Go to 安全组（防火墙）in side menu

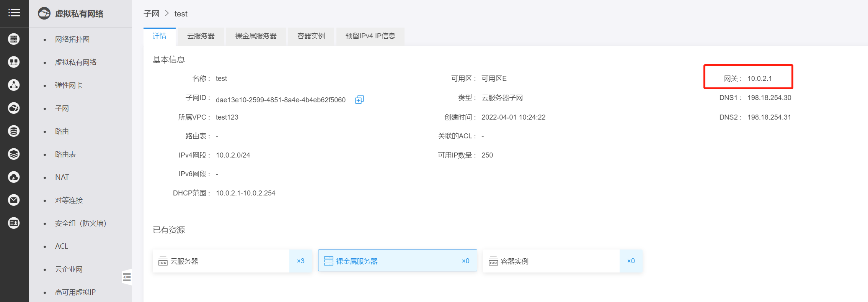(80, 223)
